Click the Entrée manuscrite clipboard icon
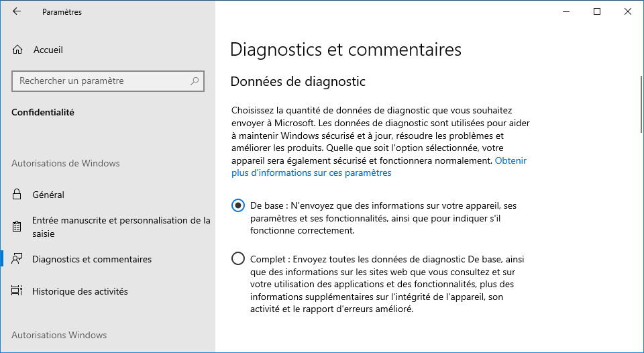 (17, 226)
